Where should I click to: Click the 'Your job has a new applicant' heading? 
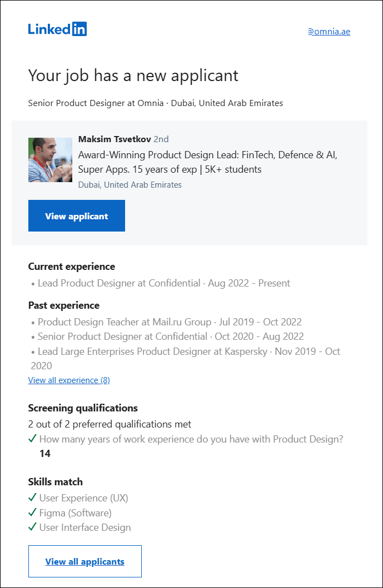pos(133,76)
